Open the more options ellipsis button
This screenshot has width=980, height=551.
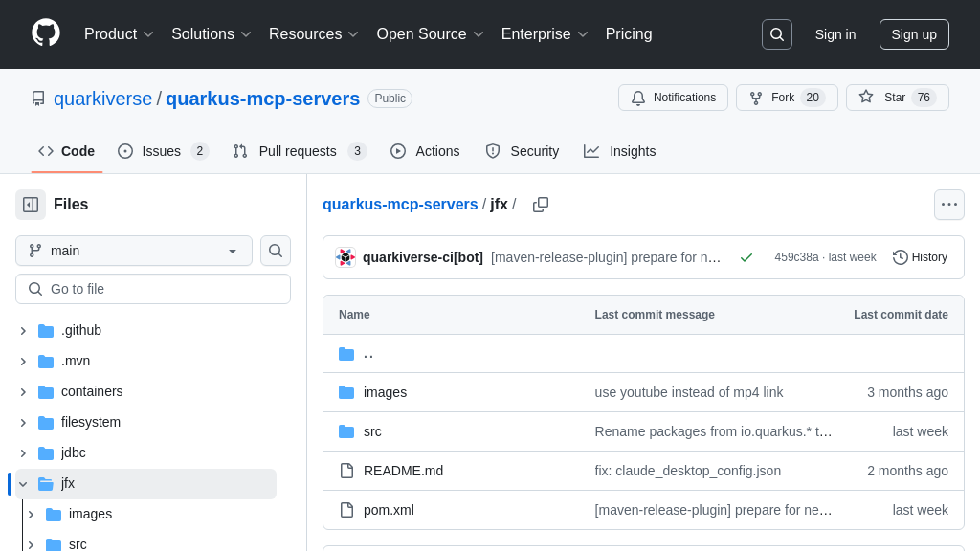point(949,205)
